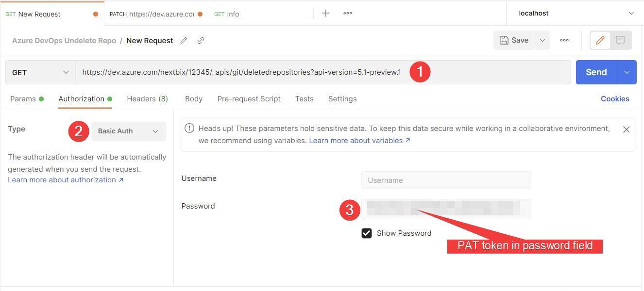
Task: Open the Basic Auth type dropdown
Action: point(129,131)
